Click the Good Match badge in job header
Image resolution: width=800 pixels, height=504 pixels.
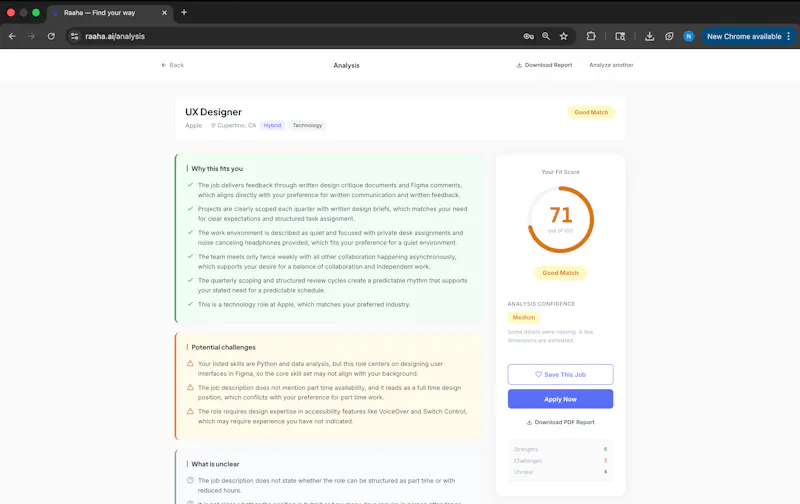591,112
